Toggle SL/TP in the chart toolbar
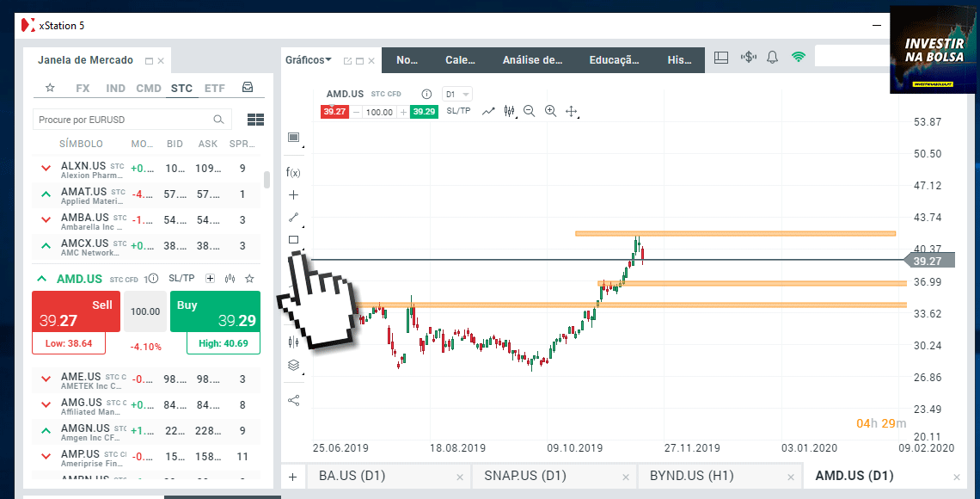This screenshot has height=499, width=980. (458, 111)
